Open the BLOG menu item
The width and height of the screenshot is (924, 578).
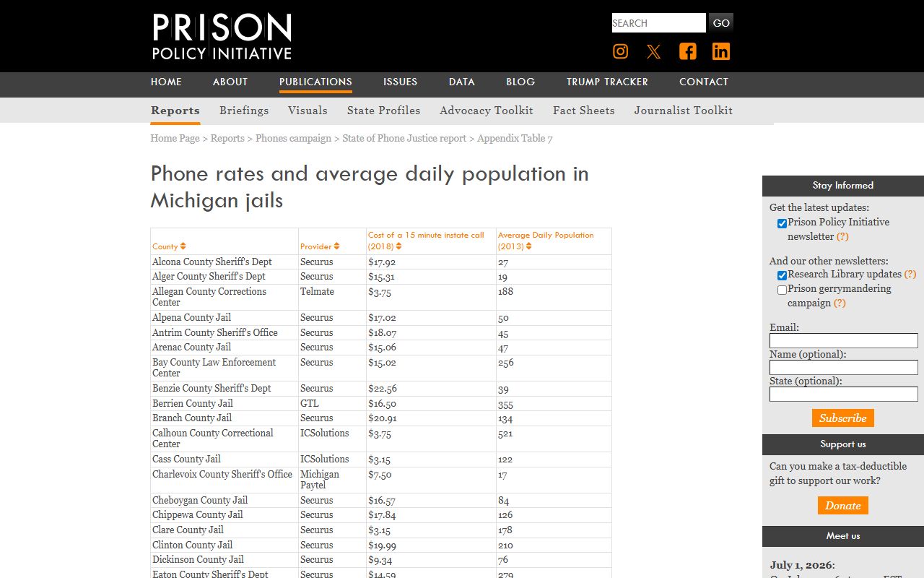pyautogui.click(x=520, y=82)
